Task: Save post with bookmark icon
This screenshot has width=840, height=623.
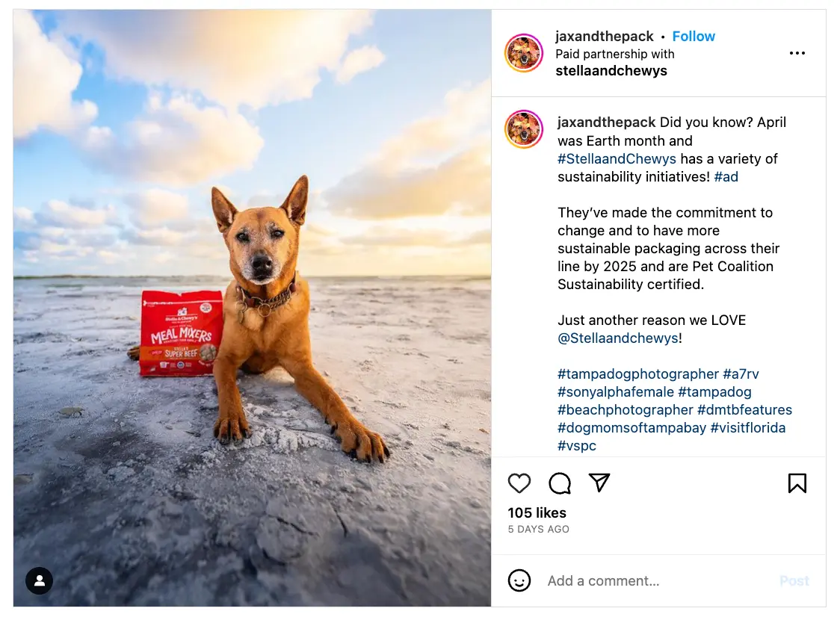Action: [x=797, y=483]
